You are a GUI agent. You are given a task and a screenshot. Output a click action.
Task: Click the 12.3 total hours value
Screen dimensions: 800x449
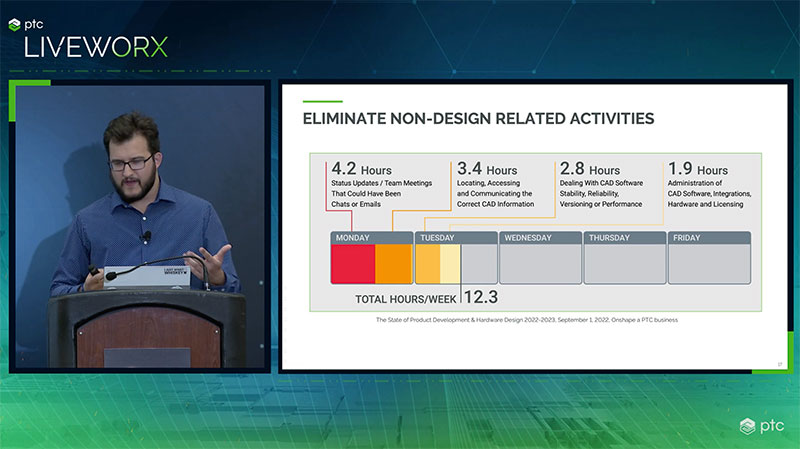point(481,298)
